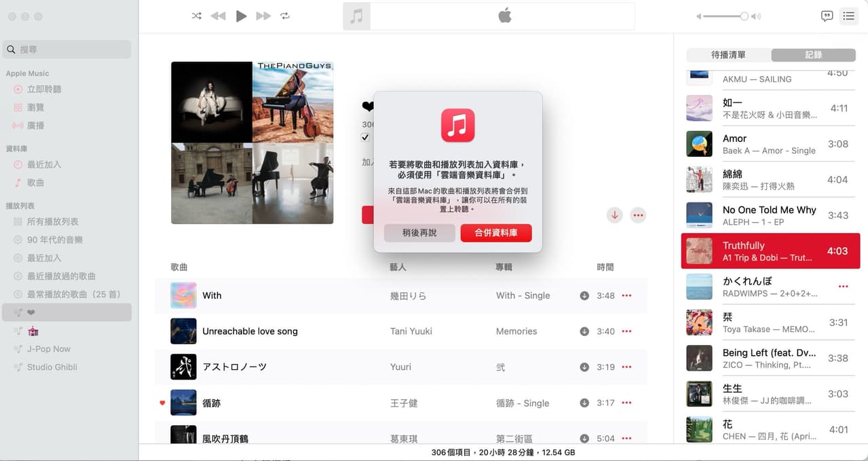Select 花 by CHEN in history
Screen dimensions: 868x461
[770, 430]
